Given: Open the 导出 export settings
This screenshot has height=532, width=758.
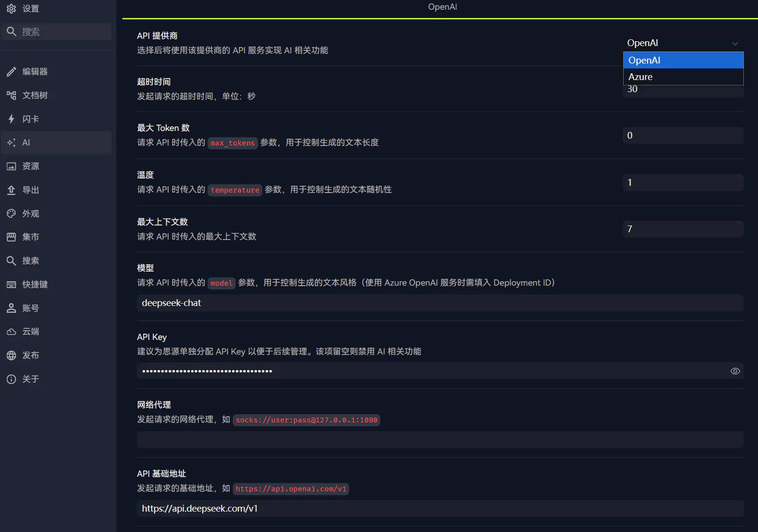Looking at the screenshot, I should (30, 190).
